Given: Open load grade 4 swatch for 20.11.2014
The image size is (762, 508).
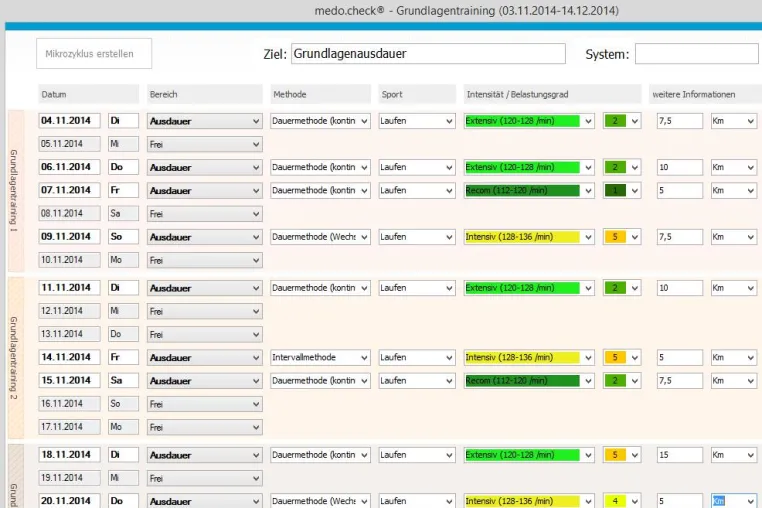Looking at the screenshot, I should coord(622,501).
